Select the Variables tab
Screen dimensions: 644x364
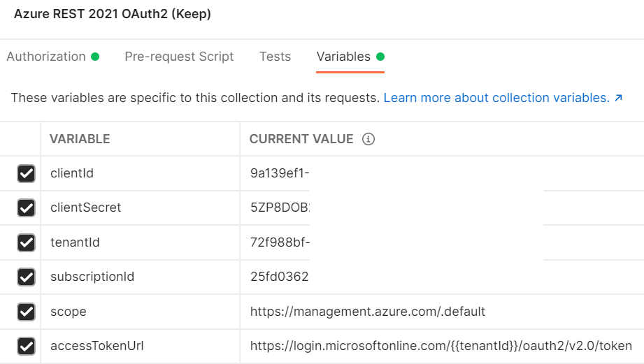[x=350, y=56]
